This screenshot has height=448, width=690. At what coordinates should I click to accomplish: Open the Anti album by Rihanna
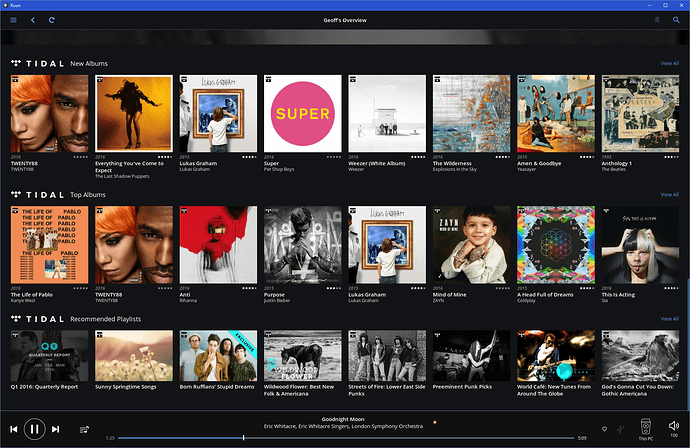click(218, 245)
